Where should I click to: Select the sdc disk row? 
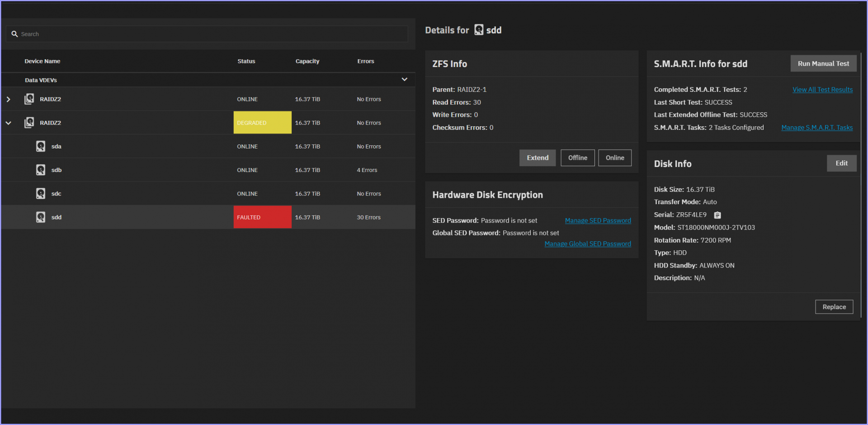(x=208, y=193)
